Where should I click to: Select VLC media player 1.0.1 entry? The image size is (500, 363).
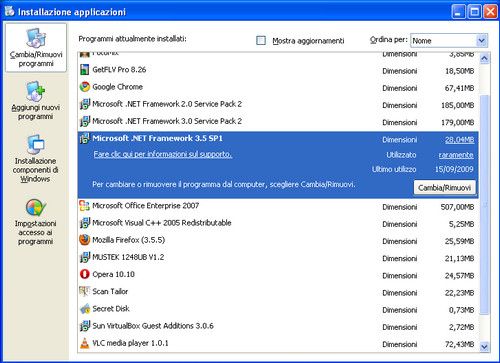pos(278,344)
